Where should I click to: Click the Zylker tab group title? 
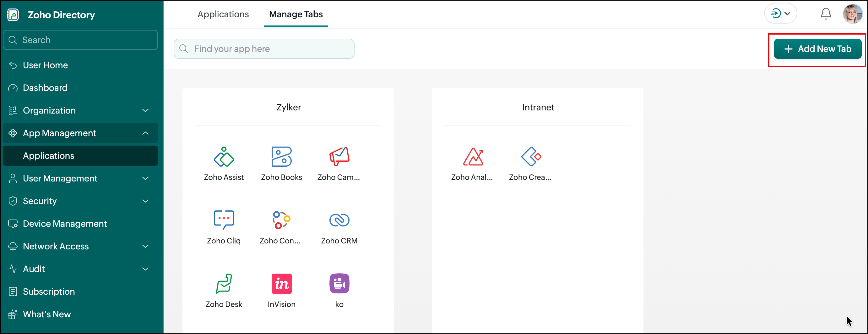(x=288, y=107)
